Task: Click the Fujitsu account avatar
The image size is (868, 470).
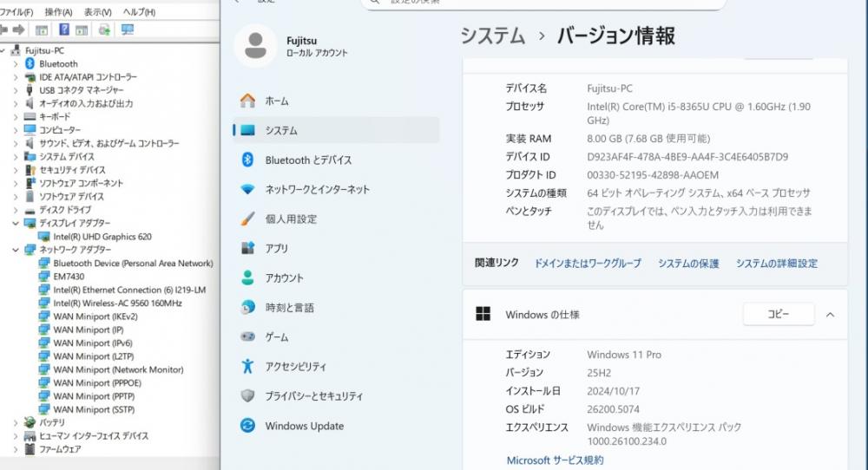Action: click(x=255, y=45)
